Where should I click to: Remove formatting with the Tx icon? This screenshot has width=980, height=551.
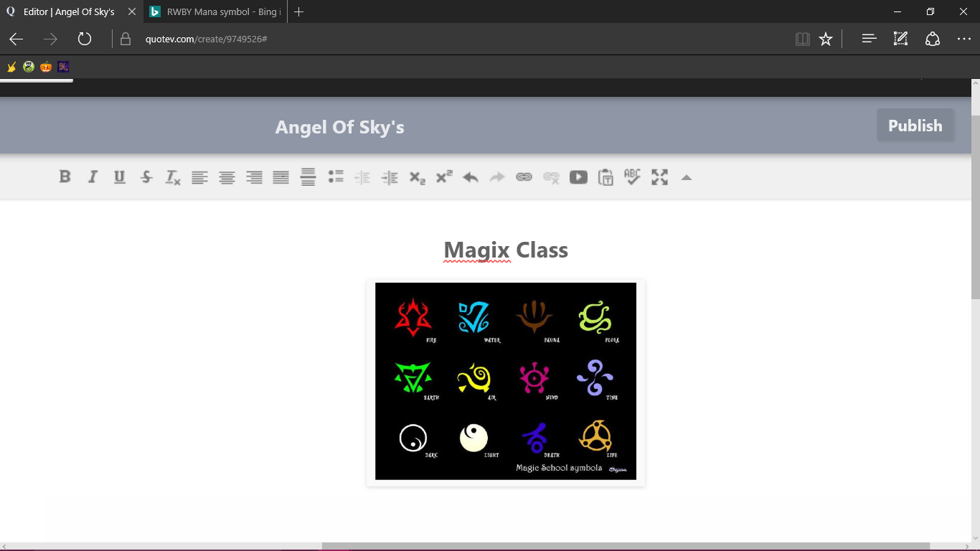tap(173, 177)
